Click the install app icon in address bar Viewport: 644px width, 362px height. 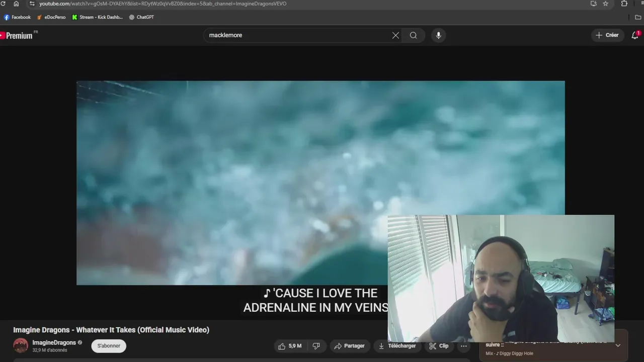[593, 4]
